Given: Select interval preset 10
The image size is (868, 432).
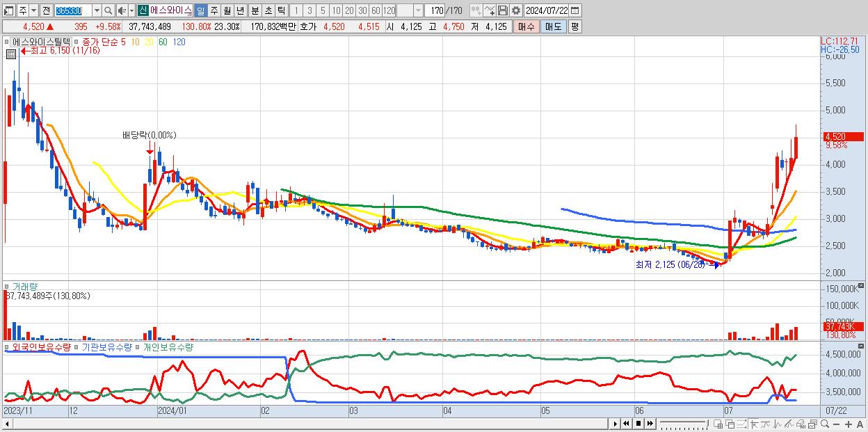Looking at the screenshot, I should tap(336, 10).
